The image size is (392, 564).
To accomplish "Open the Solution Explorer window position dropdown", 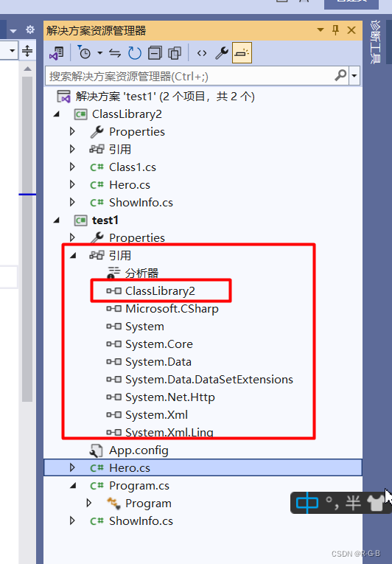I will point(320,29).
